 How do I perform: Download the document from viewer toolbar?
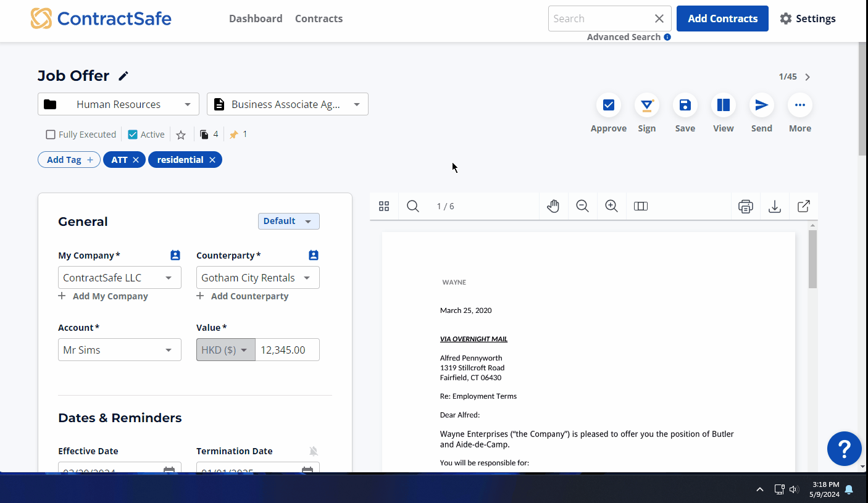(774, 206)
